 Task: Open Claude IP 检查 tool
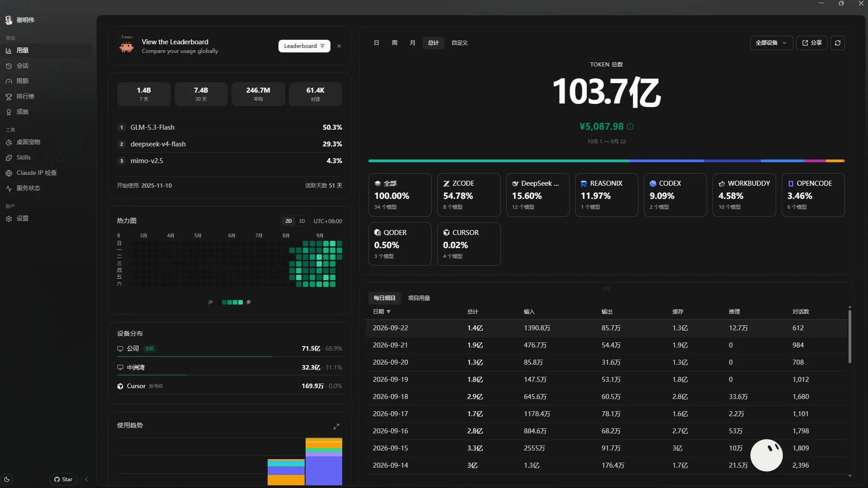[47, 173]
